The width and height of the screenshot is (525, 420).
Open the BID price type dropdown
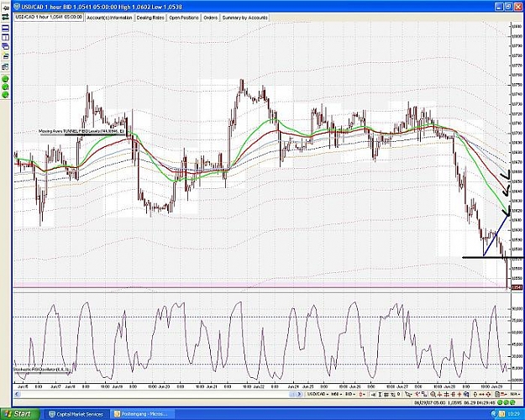click(350, 394)
